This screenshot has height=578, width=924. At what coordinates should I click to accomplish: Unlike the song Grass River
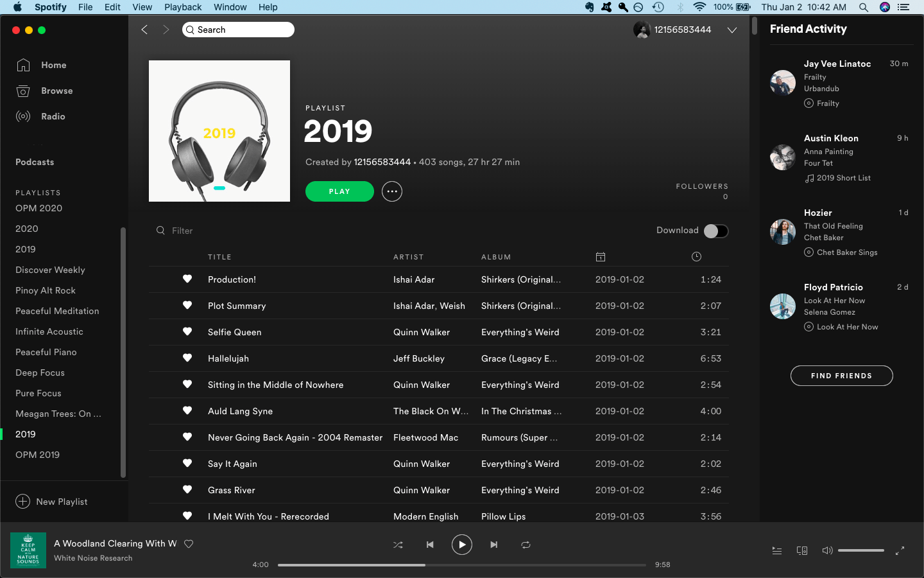tap(187, 489)
